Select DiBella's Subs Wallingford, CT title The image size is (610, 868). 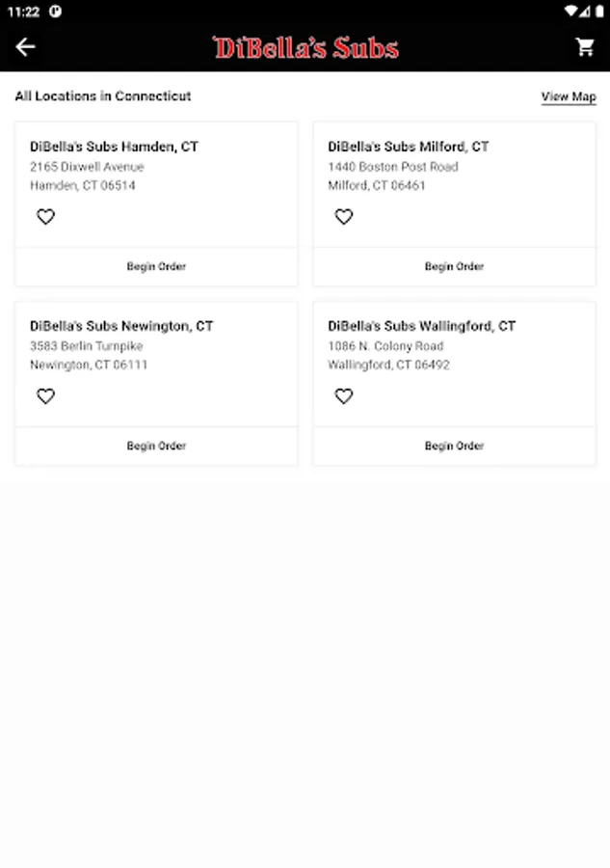(421, 326)
